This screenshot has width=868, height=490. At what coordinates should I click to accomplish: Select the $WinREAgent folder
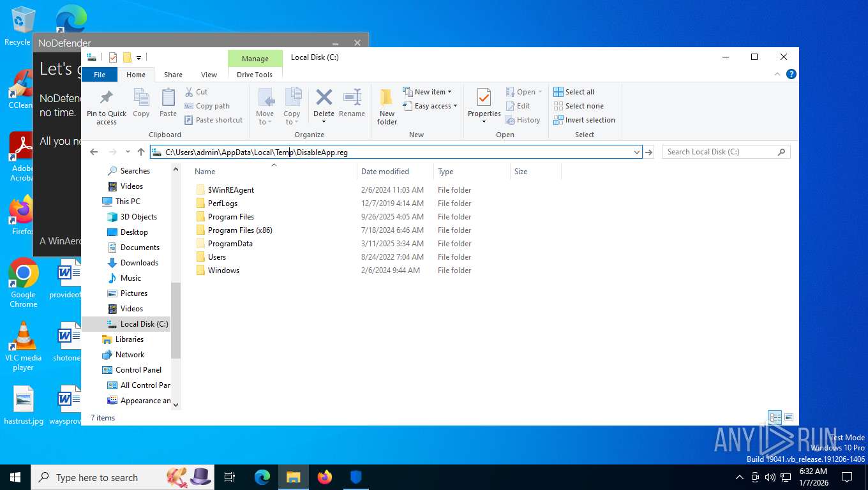click(x=231, y=189)
